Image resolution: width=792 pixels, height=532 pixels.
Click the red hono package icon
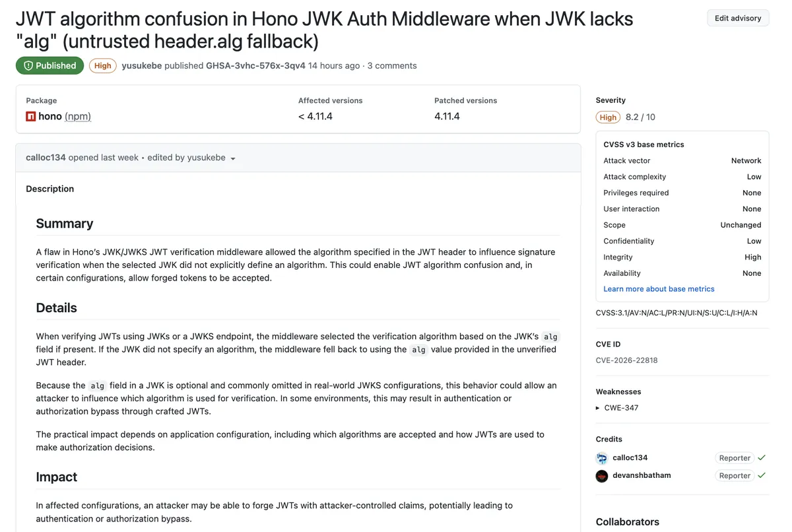pyautogui.click(x=30, y=117)
